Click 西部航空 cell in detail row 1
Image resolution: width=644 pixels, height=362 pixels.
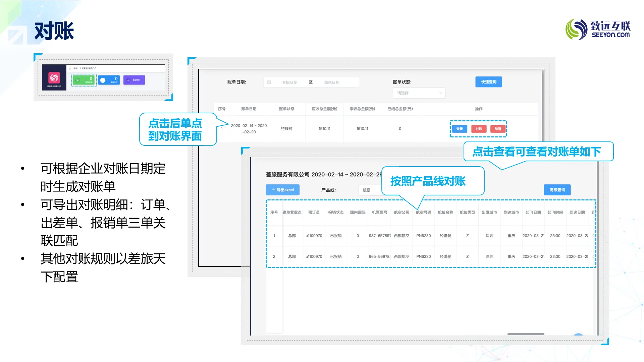401,236
